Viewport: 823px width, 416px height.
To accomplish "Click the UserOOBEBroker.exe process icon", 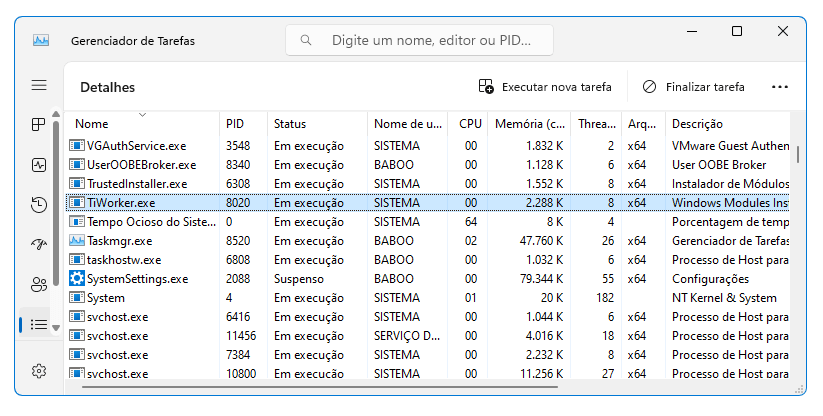I will 77,165.
